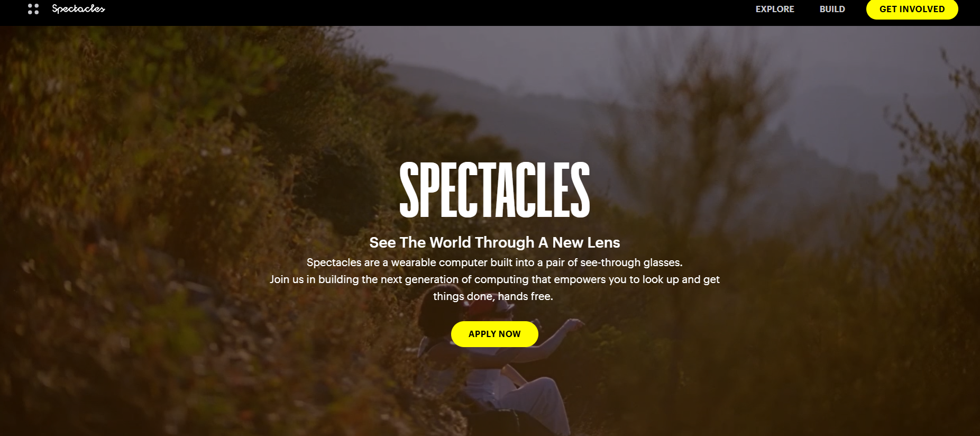
Task: Click the 'Join us in building' text line
Action: click(494, 279)
